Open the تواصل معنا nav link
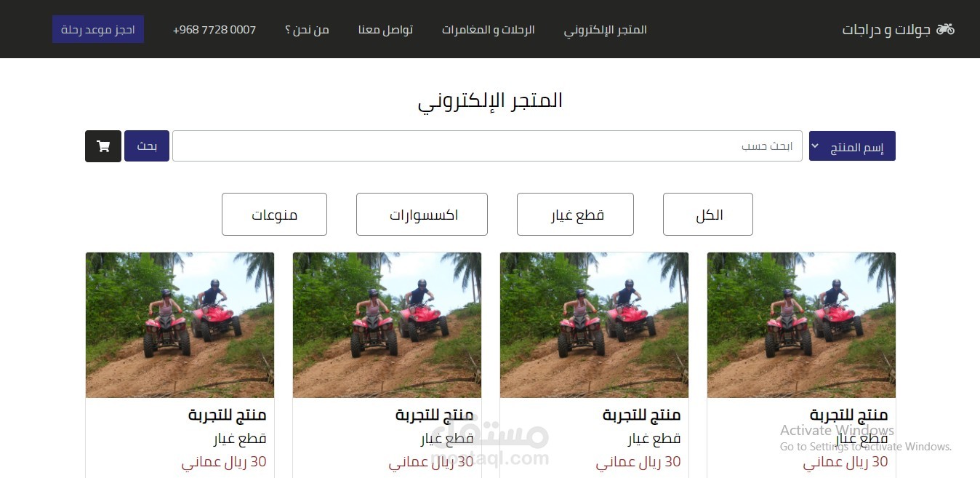This screenshot has height=478, width=980. [x=385, y=30]
